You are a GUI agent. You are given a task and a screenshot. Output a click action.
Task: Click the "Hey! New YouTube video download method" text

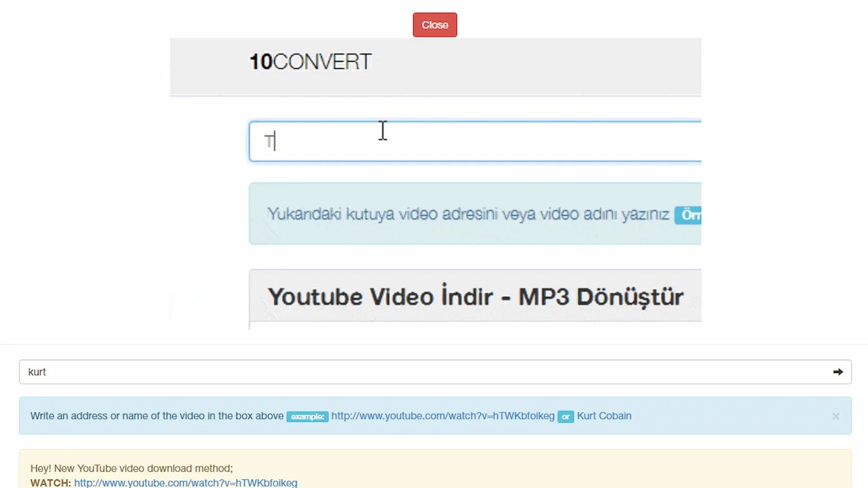coord(131,468)
